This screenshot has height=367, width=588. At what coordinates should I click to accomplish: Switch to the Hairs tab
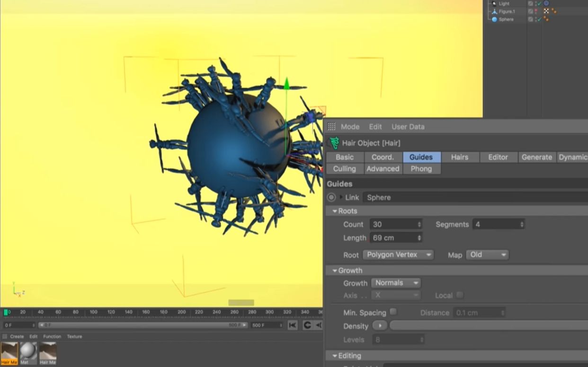(460, 157)
